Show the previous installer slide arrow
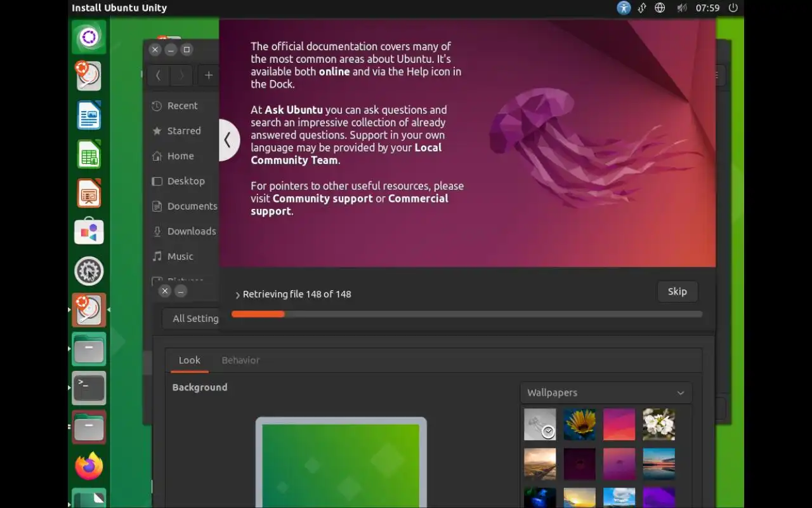 coord(228,140)
